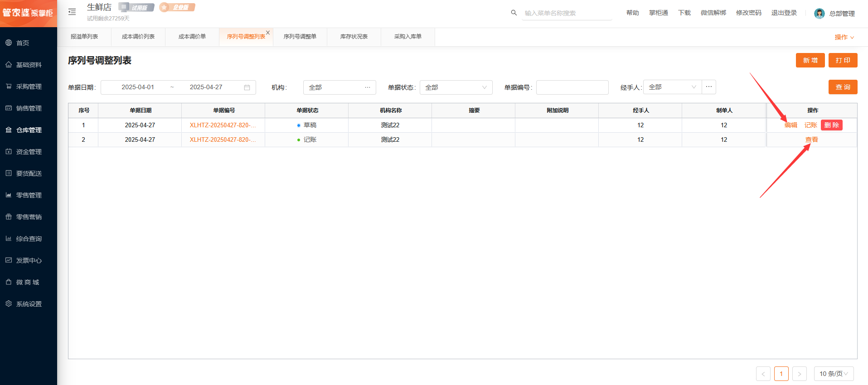Click the red 删除 button in row 1

click(832, 125)
